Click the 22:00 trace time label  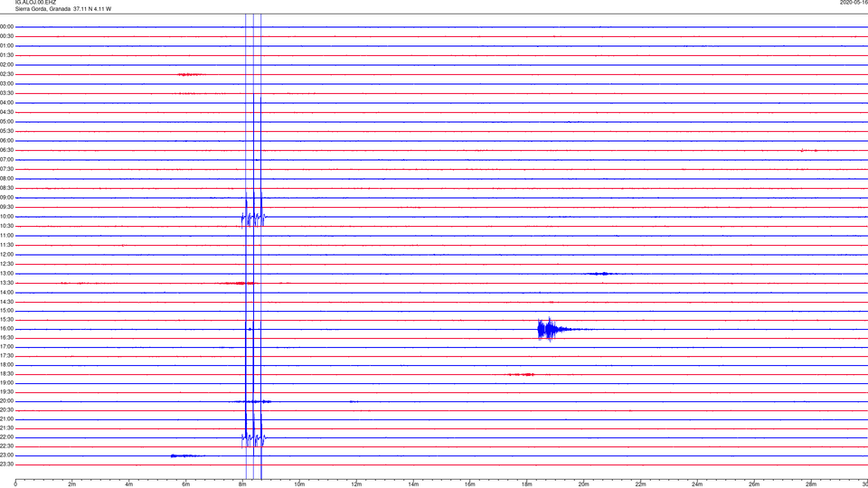pos(6,437)
